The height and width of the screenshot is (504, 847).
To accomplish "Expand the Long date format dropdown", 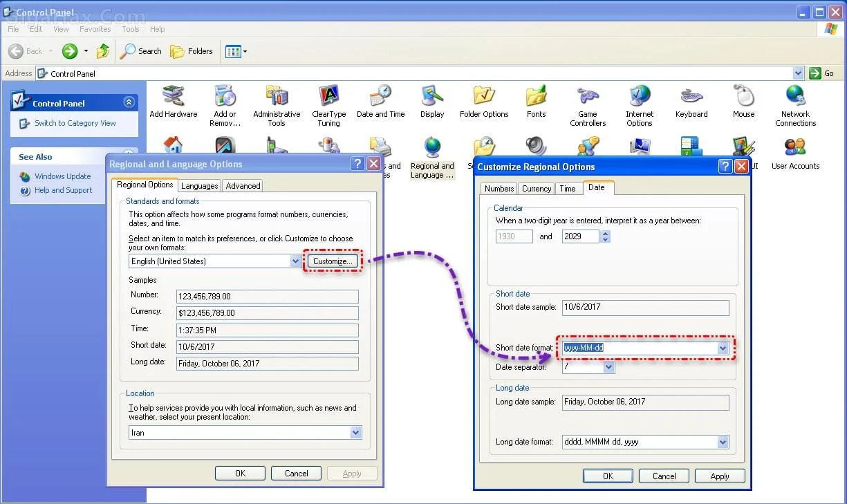I will click(x=723, y=442).
